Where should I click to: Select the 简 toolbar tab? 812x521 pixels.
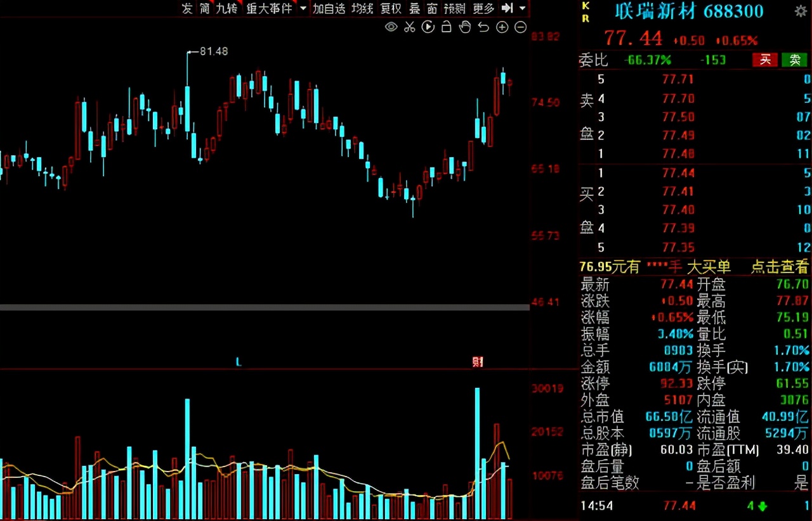point(204,8)
